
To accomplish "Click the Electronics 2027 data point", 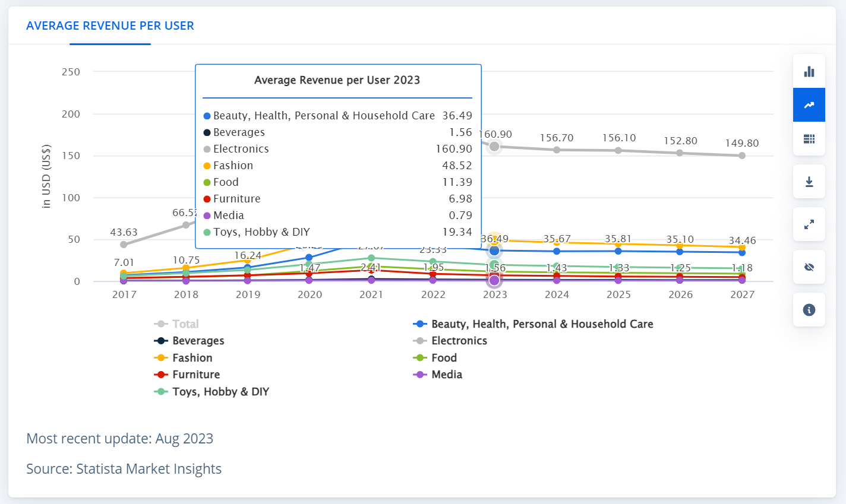I will pos(742,156).
